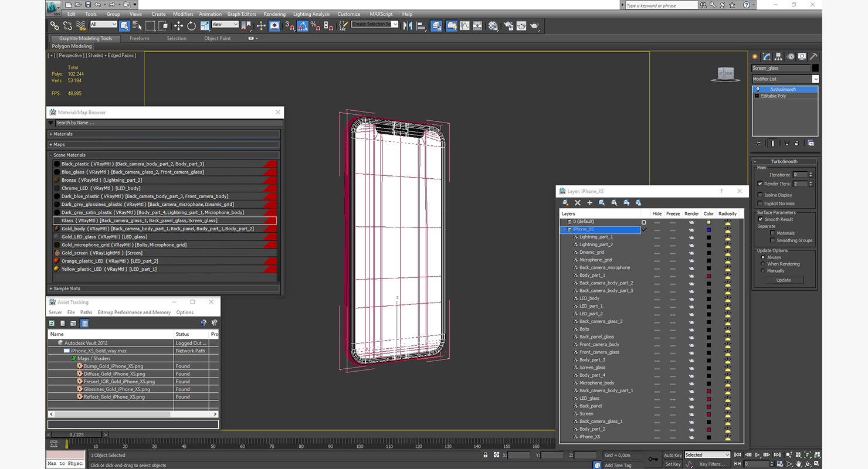Toggle the Percent Snap tool
The width and height of the screenshot is (868, 469).
(315, 26)
